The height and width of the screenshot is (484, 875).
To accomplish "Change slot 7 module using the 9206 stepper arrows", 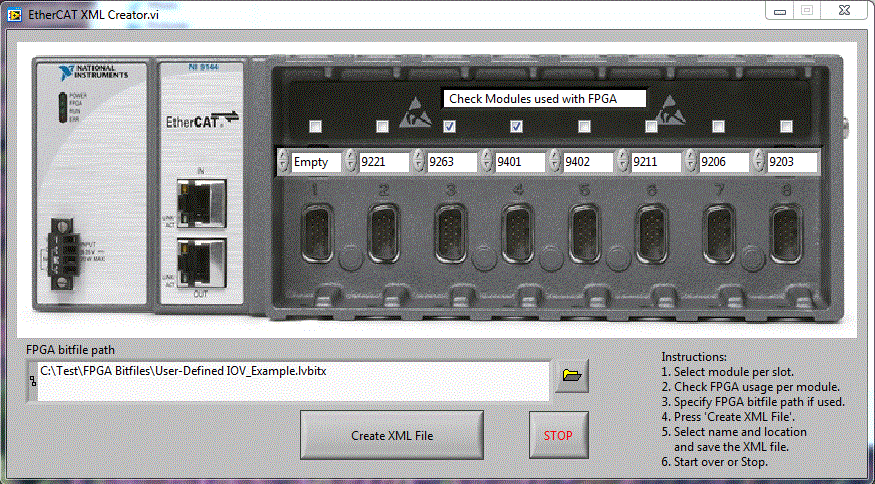I will point(691,162).
